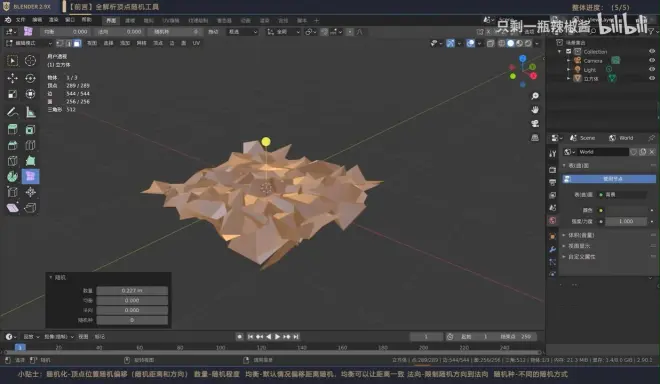Toggle the Collection checkbox in outliner
The height and width of the screenshot is (384, 660).
(x=568, y=51)
